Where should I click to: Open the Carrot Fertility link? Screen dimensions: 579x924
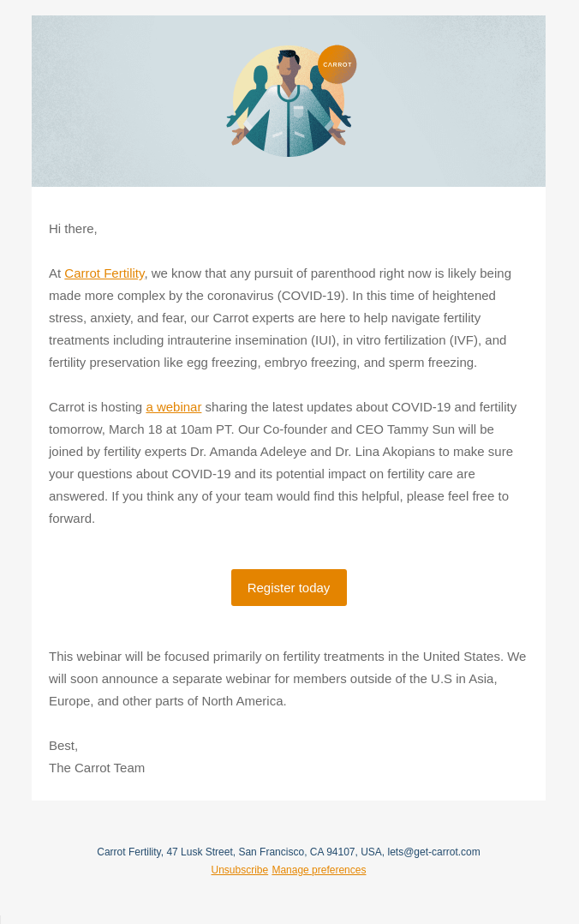point(104,273)
